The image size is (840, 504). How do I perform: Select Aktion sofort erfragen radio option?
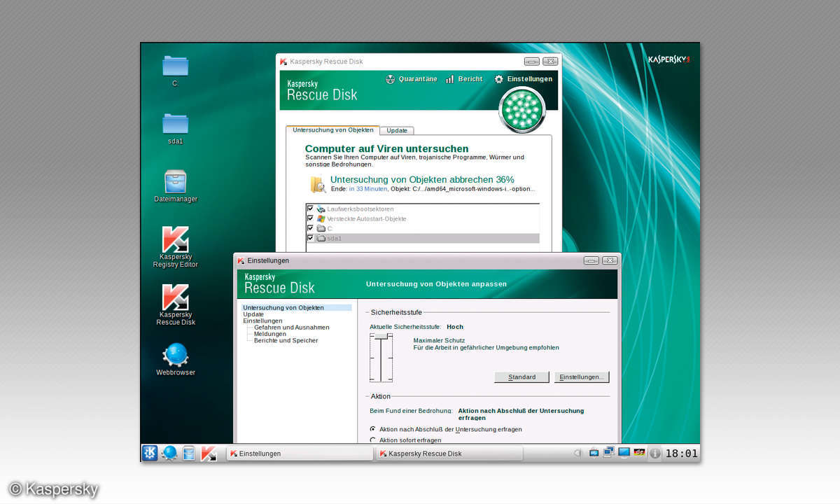373,440
